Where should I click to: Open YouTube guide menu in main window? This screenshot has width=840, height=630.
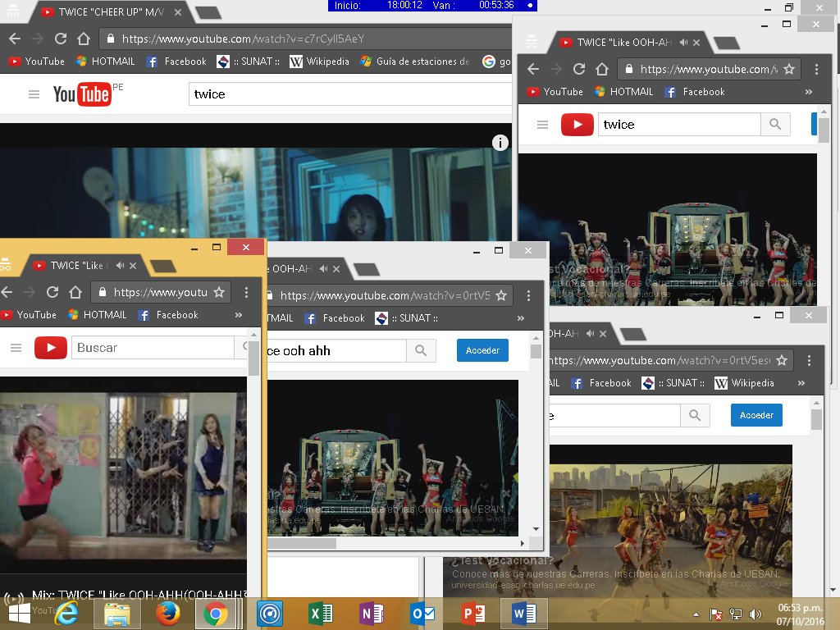coord(34,94)
